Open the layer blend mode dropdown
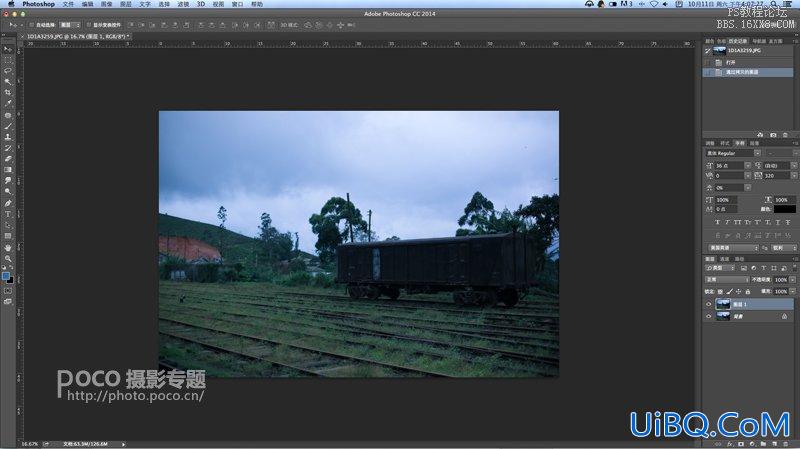This screenshot has height=449, width=800. tap(727, 280)
